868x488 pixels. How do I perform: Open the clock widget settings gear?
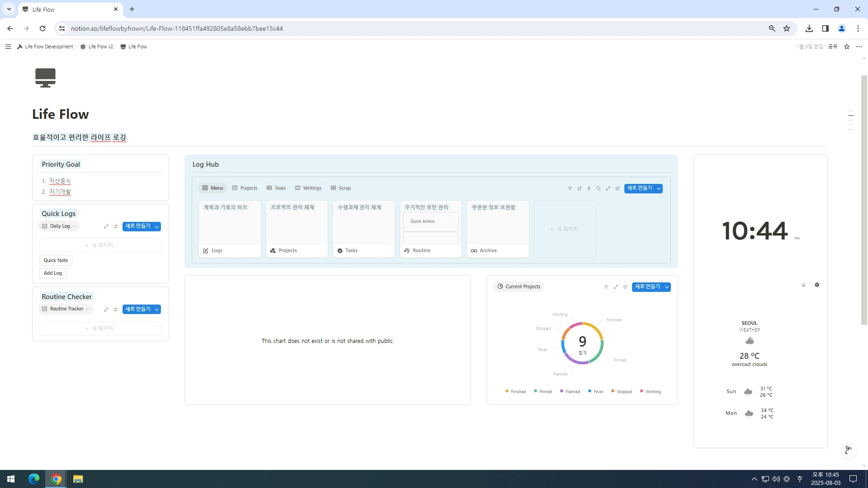coord(816,285)
